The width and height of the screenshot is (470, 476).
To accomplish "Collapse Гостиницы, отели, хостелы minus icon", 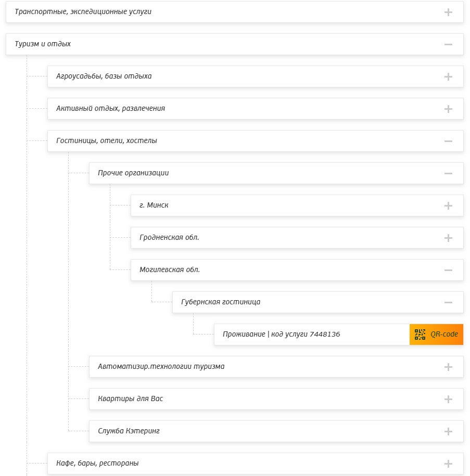I will (x=448, y=141).
